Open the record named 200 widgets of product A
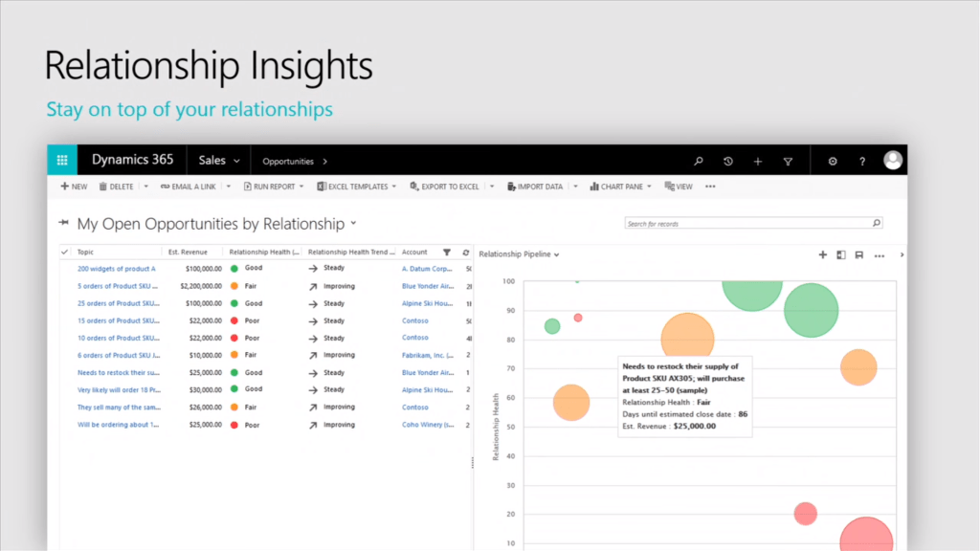This screenshot has height=551, width=980. (117, 268)
